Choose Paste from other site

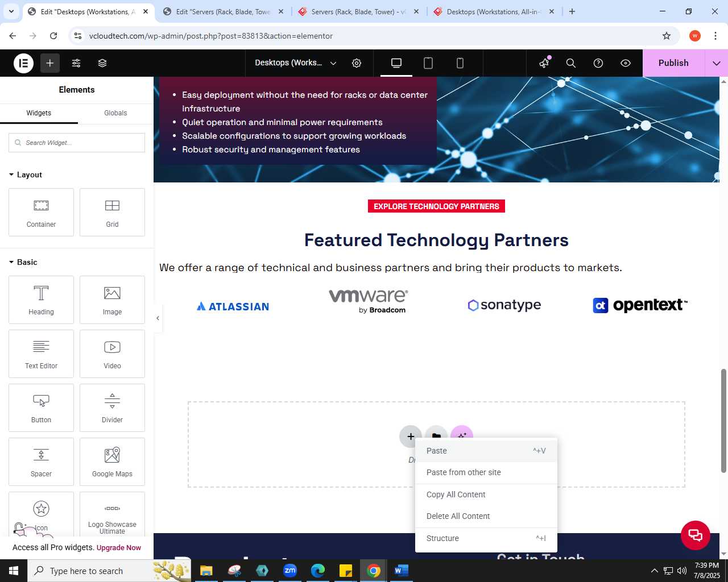tap(486, 472)
